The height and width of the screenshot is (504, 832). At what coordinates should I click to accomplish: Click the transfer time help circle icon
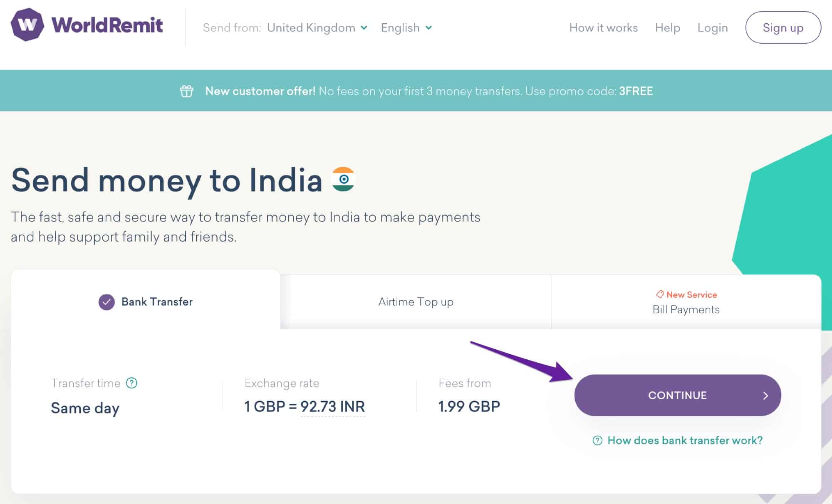(x=130, y=383)
